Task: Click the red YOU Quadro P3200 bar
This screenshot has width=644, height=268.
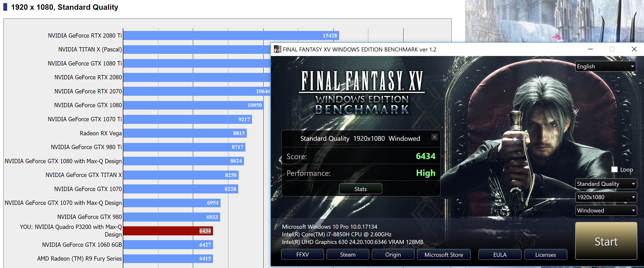Action: click(x=168, y=231)
